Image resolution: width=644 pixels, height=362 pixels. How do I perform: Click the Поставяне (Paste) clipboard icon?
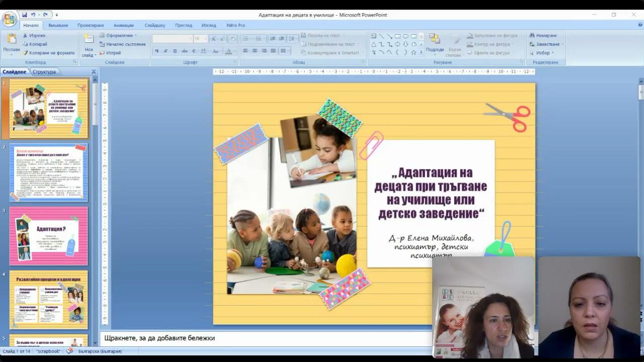pyautogui.click(x=11, y=39)
